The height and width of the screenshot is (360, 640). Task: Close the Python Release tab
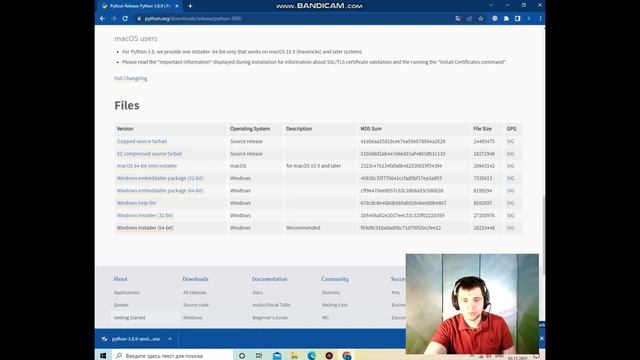tap(177, 6)
